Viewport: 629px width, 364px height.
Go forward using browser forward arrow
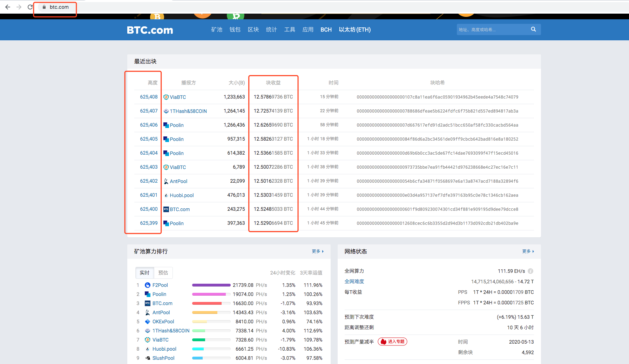(19, 7)
